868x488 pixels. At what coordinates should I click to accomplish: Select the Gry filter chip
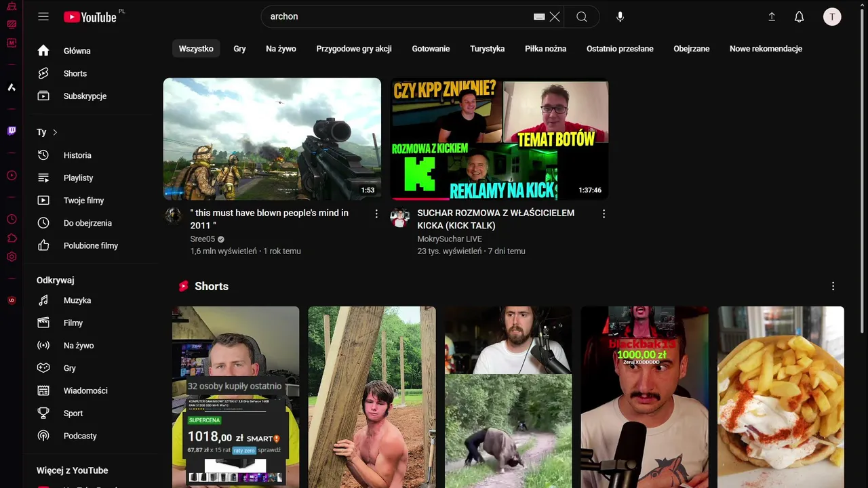pyautogui.click(x=239, y=49)
